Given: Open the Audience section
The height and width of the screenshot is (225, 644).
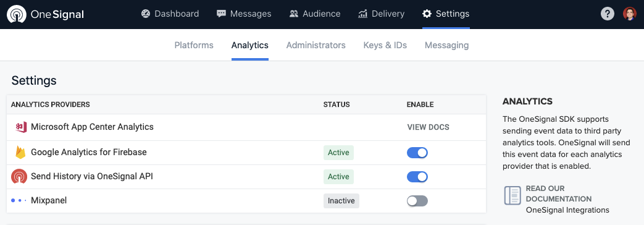Looking at the screenshot, I should point(315,14).
